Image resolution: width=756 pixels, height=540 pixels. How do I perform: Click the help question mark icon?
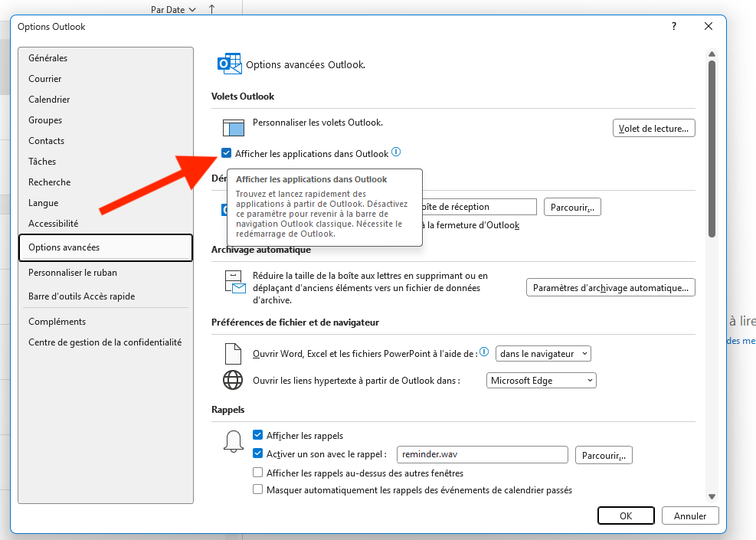pyautogui.click(x=674, y=26)
